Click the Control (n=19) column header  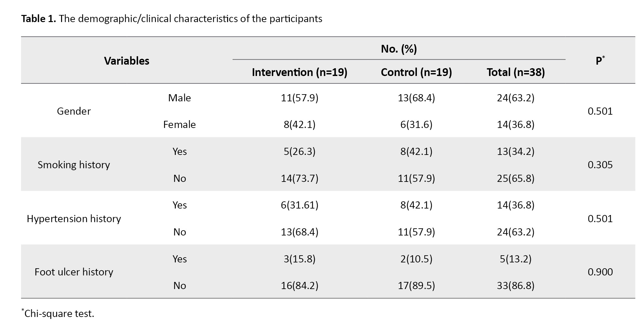pyautogui.click(x=416, y=72)
